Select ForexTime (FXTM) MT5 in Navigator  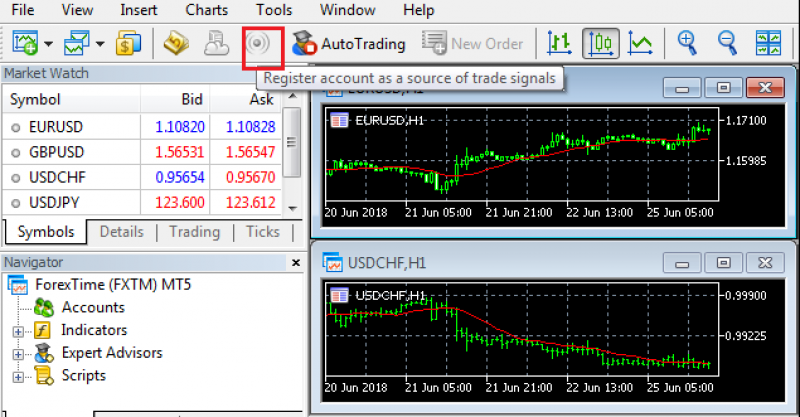click(x=113, y=284)
